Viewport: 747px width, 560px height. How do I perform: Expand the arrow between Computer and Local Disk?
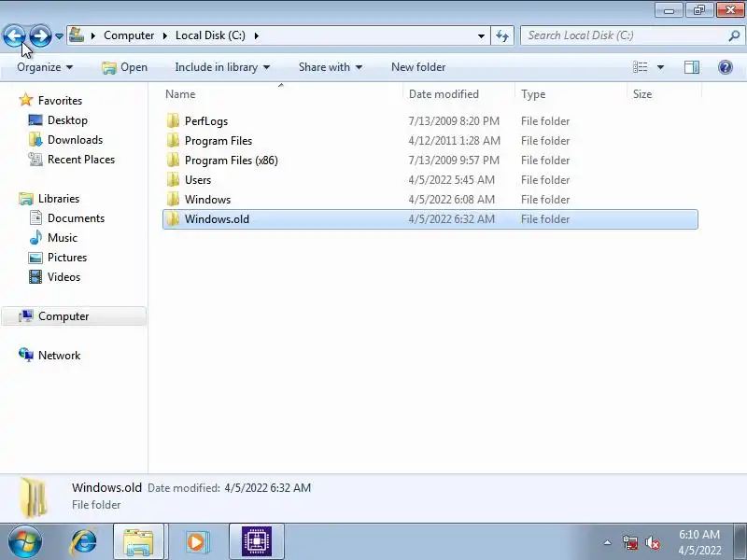165,35
